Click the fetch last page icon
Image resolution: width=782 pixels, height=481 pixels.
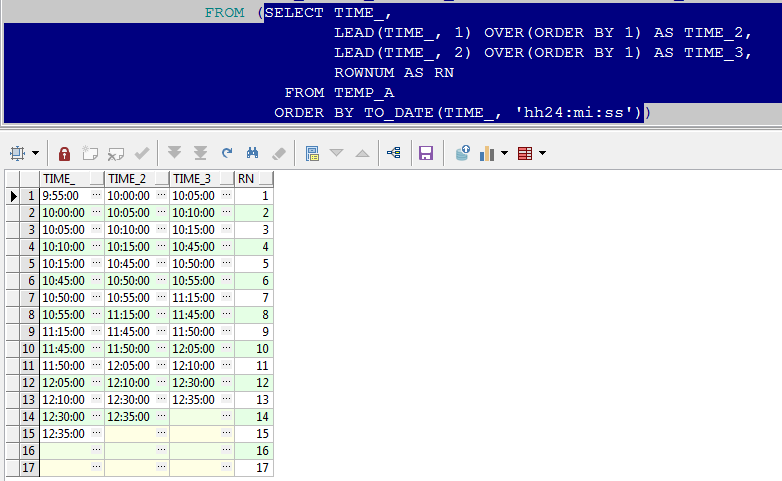pos(200,154)
